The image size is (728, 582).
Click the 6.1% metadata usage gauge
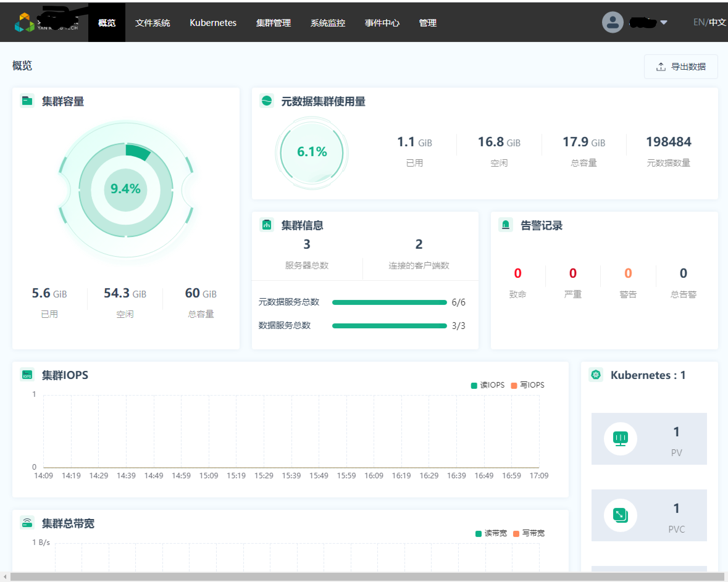click(312, 152)
